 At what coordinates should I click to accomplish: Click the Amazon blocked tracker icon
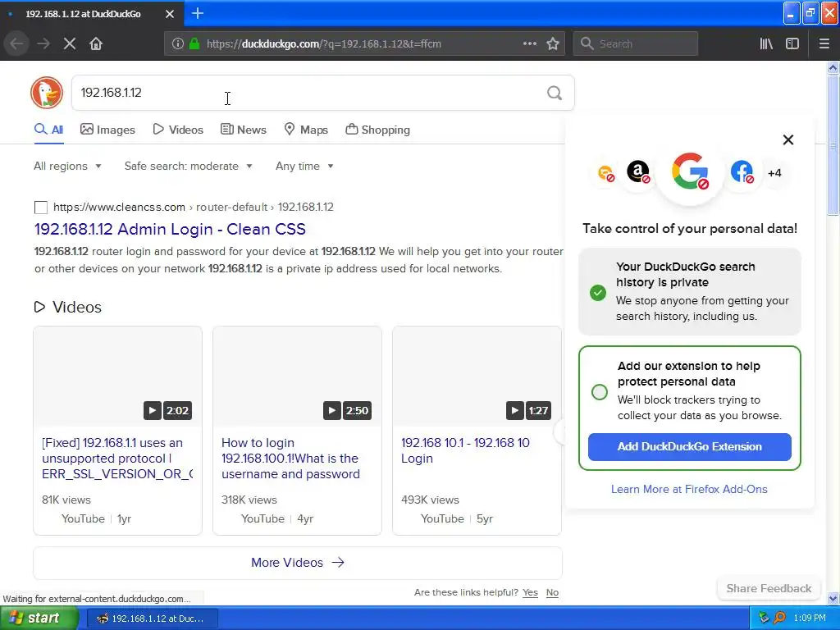pyautogui.click(x=638, y=172)
